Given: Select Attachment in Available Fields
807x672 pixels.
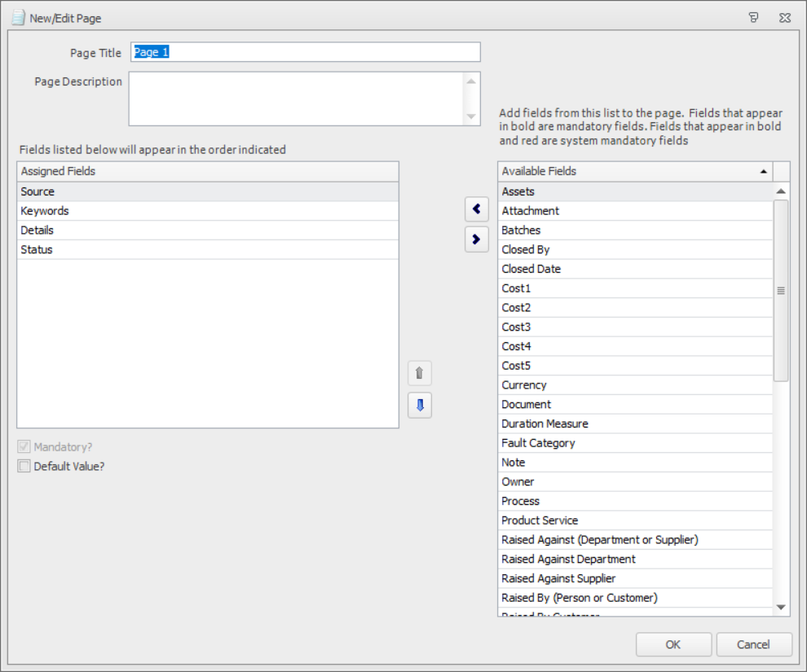Looking at the screenshot, I should [635, 211].
